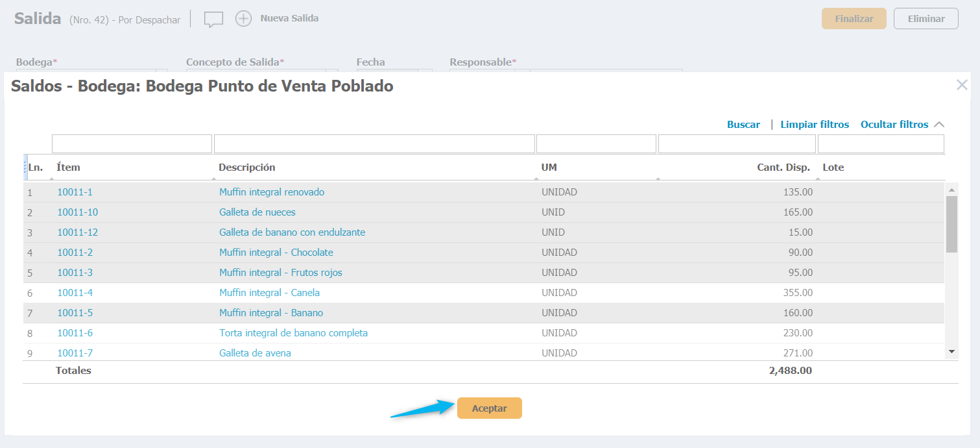Collapse filters using the chevron up icon
Viewport: 980px width, 448px height.
click(938, 125)
